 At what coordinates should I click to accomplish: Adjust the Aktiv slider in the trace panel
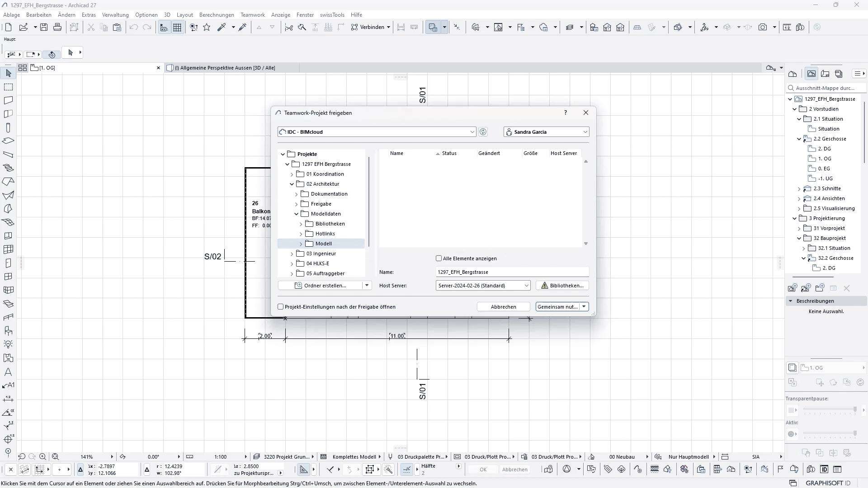click(830, 434)
